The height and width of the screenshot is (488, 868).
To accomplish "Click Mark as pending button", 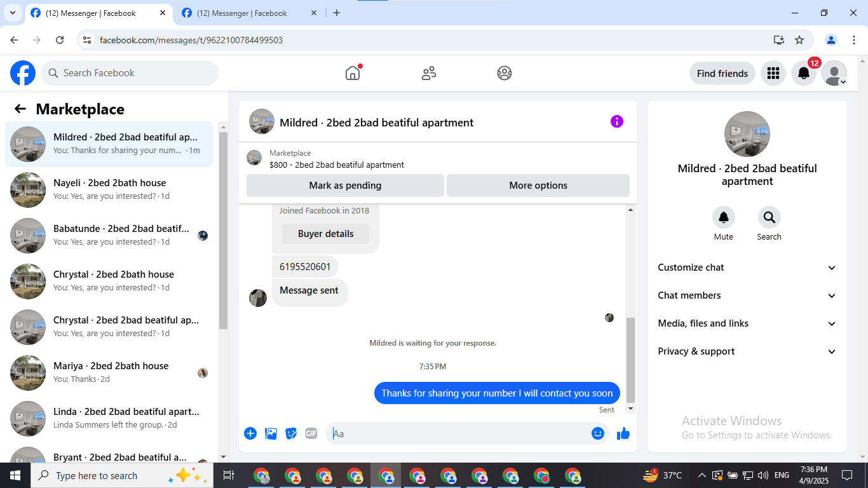I will [345, 186].
